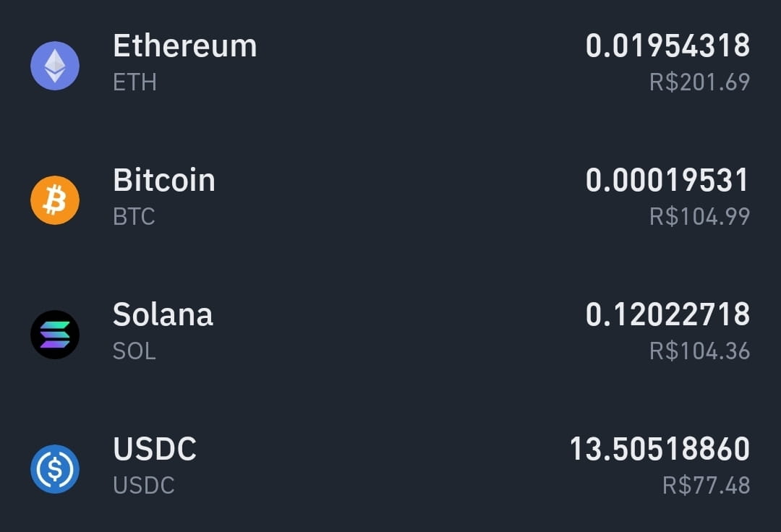This screenshot has height=532, width=781.
Task: Click the 13.50518860 USDC balance
Action: click(x=660, y=449)
